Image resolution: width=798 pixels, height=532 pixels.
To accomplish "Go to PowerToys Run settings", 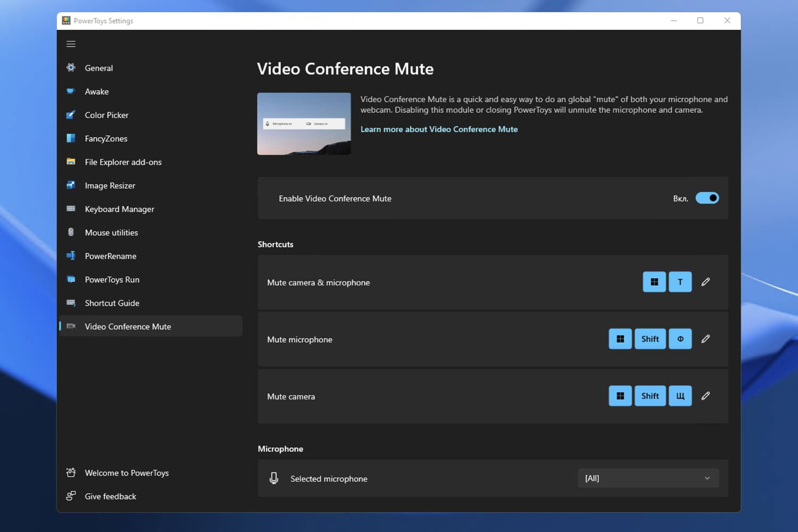I will pyautogui.click(x=112, y=279).
